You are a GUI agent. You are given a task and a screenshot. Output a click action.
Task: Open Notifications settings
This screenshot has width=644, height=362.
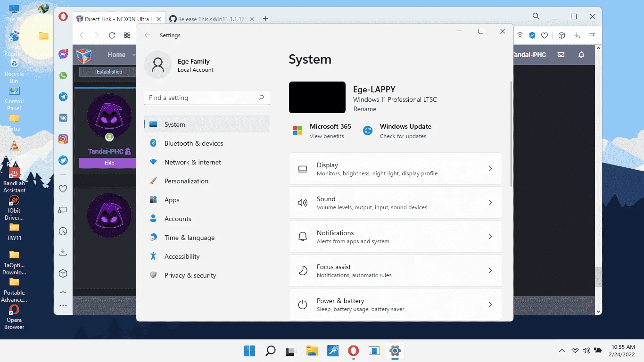point(395,237)
